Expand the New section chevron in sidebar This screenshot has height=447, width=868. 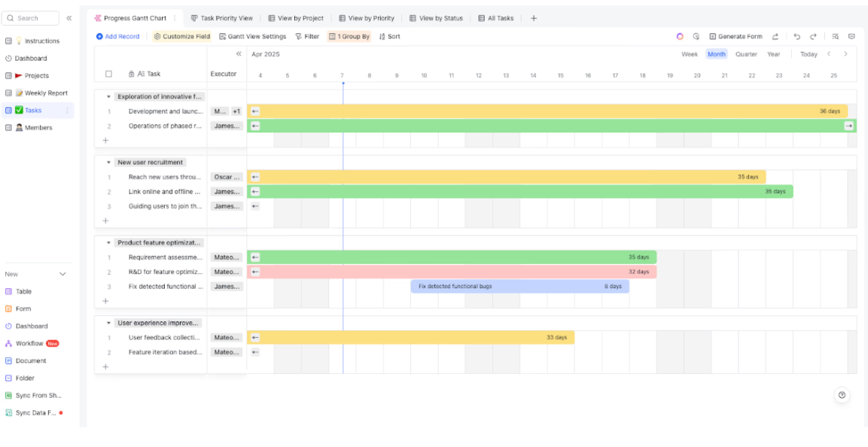pos(62,275)
